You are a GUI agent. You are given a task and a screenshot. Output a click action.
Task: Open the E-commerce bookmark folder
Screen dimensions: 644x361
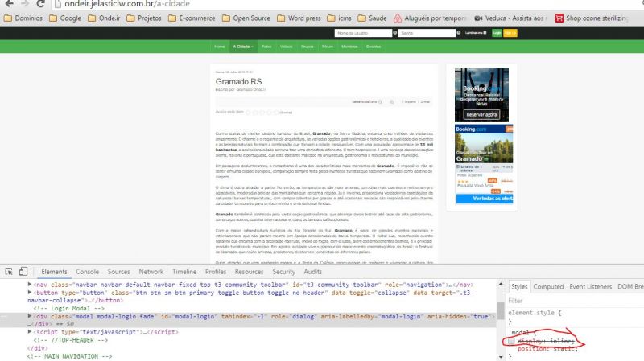click(192, 18)
